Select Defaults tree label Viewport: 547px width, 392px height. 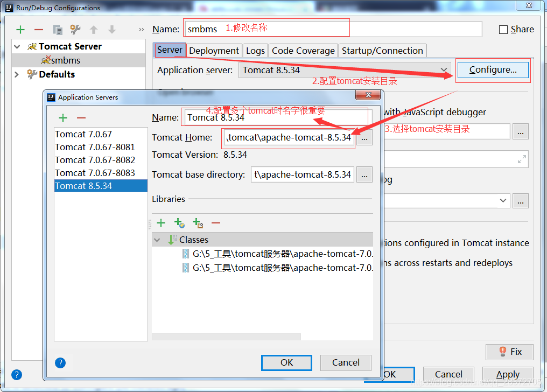click(57, 74)
